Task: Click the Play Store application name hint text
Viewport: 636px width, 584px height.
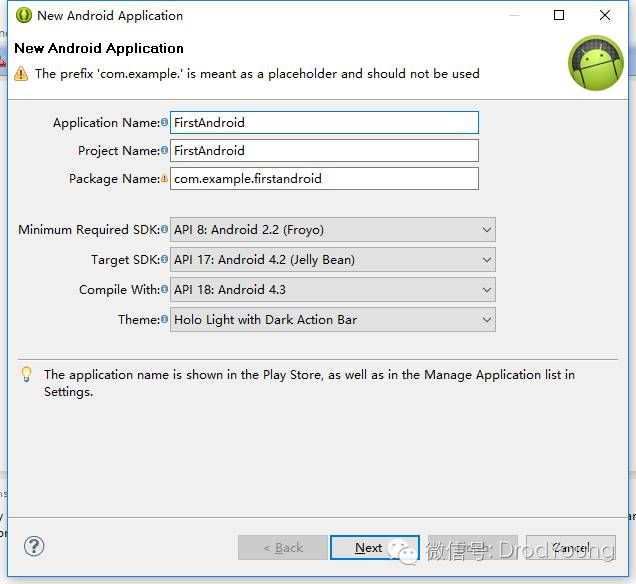Action: point(309,383)
